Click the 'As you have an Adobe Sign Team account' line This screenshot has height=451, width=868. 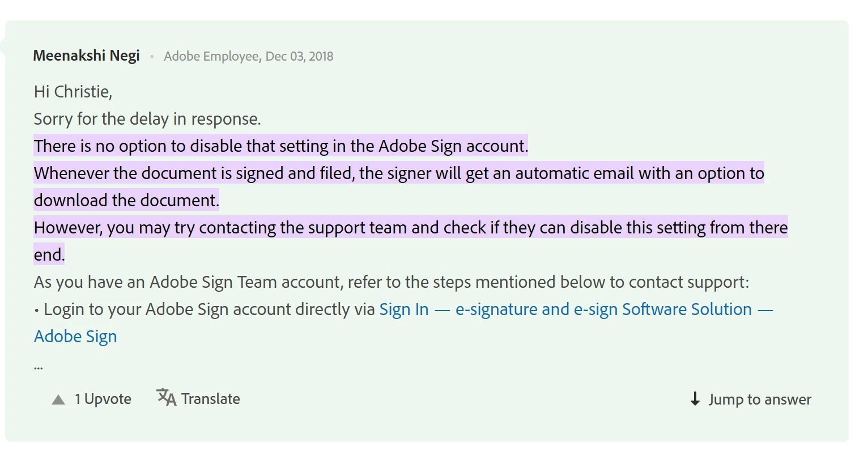392,282
